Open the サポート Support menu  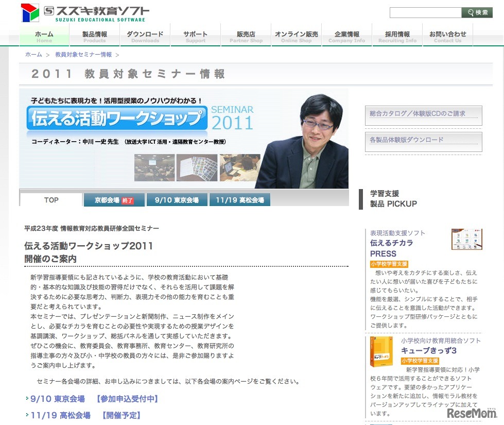click(x=195, y=35)
